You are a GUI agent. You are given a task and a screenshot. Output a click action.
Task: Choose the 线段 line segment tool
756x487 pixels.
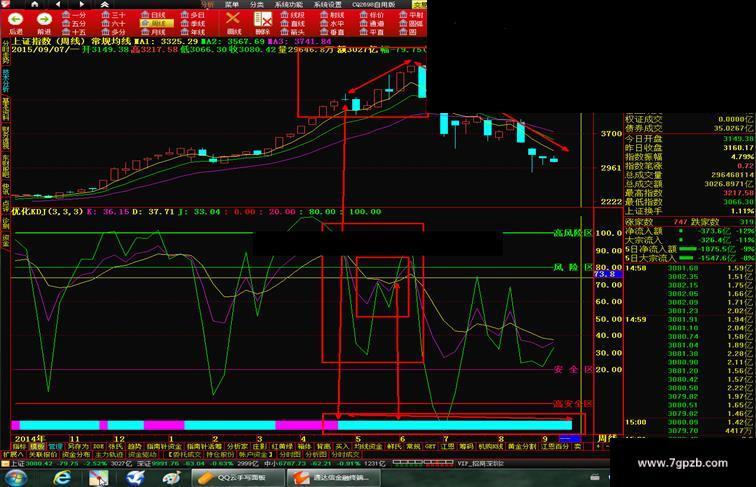click(x=293, y=15)
